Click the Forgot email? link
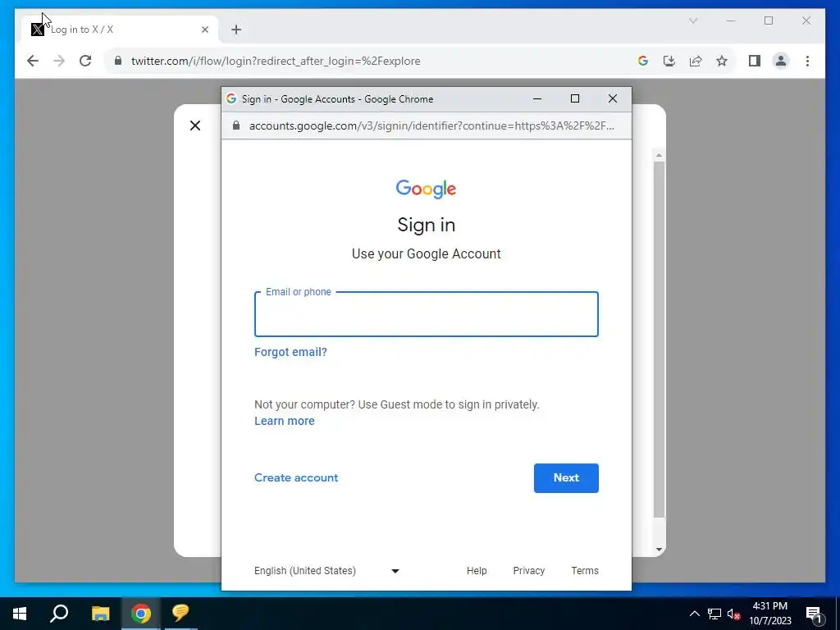Viewport: 840px width, 630px height. [x=290, y=352]
